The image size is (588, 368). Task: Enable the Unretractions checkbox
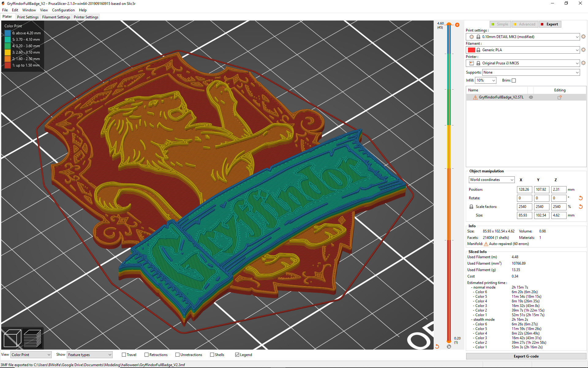177,355
